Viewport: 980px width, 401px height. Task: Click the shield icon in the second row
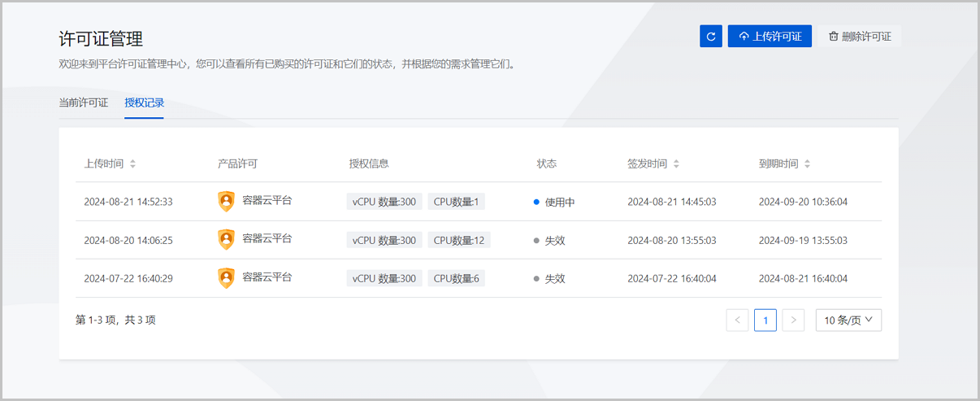click(227, 240)
